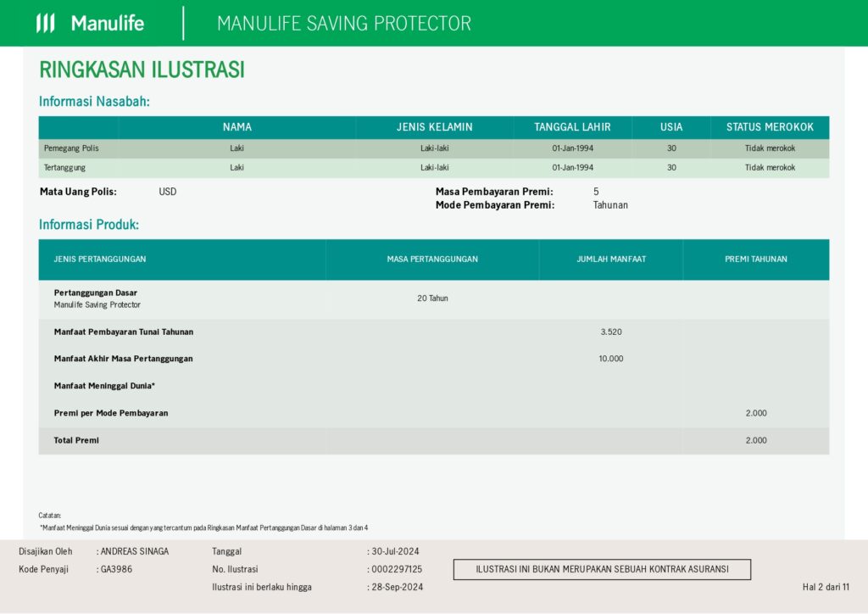
Task: Select the Total Premi row label
Action: tap(76, 441)
